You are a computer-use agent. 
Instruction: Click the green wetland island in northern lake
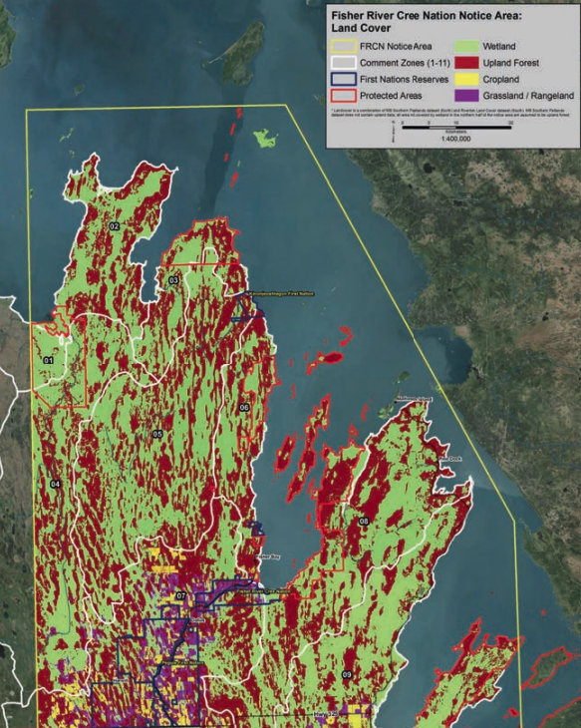(x=266, y=139)
